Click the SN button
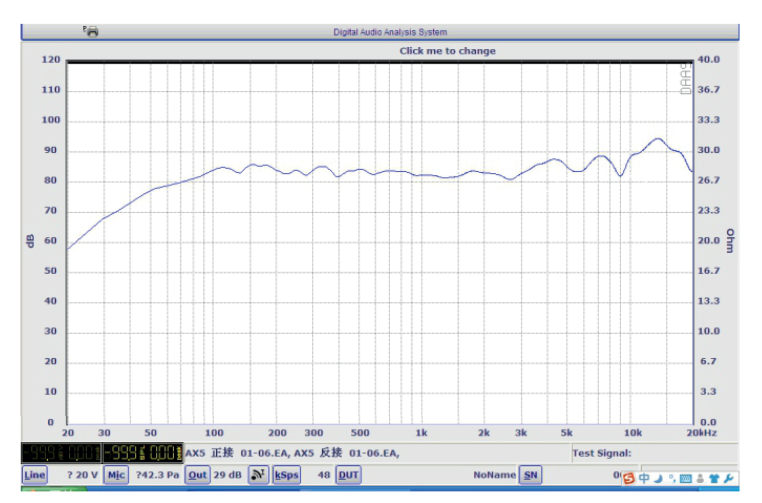 pos(530,475)
